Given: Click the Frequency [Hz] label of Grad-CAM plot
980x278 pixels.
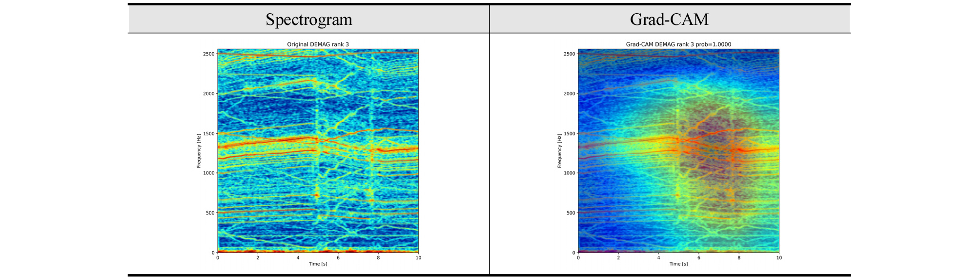Looking at the screenshot, I should coord(560,150).
